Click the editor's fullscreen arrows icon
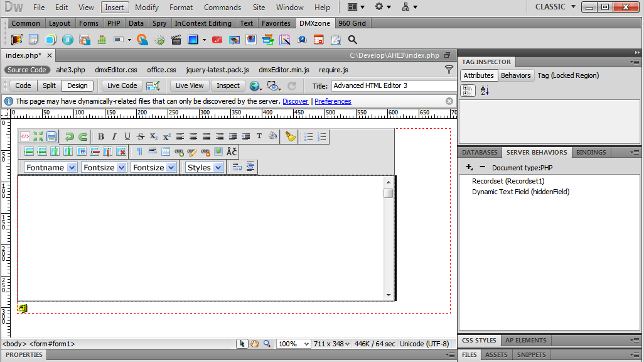 [x=38, y=136]
